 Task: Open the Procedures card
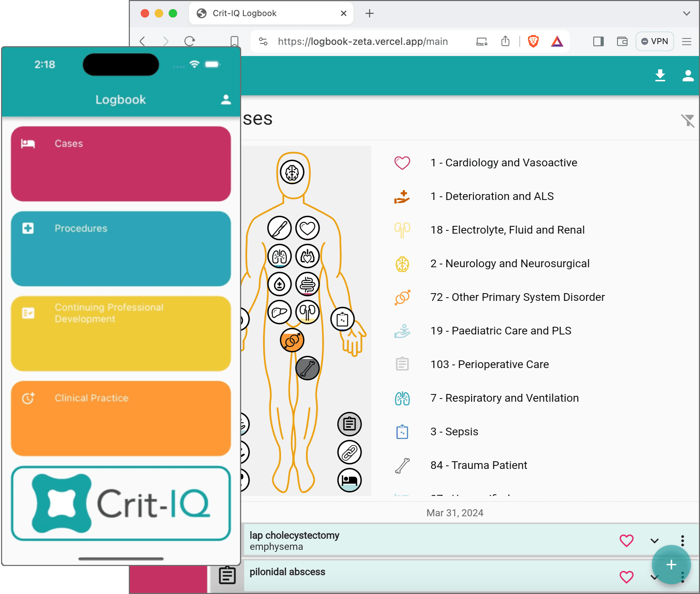(121, 249)
